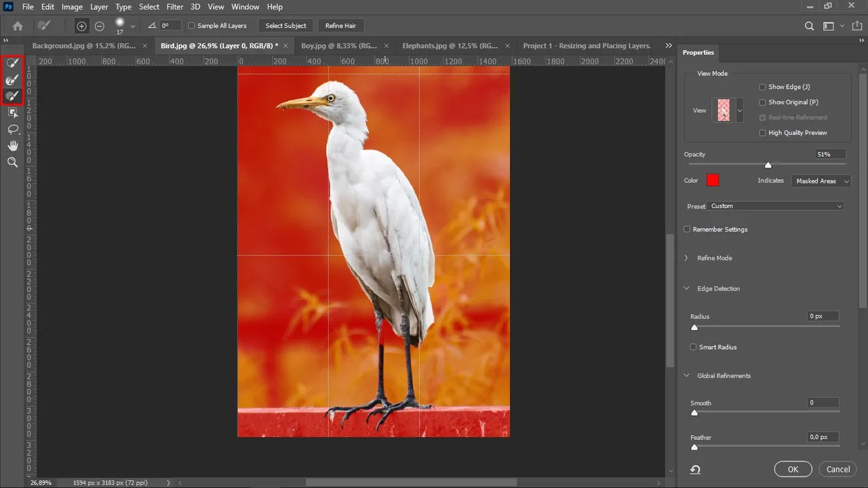The height and width of the screenshot is (488, 868).
Task: Click the Refine Hair button
Action: point(340,26)
